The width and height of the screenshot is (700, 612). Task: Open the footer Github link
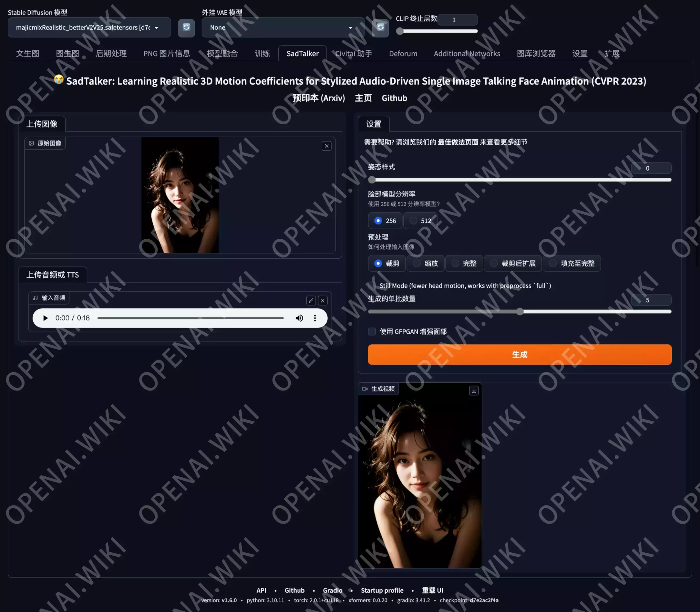pyautogui.click(x=294, y=590)
